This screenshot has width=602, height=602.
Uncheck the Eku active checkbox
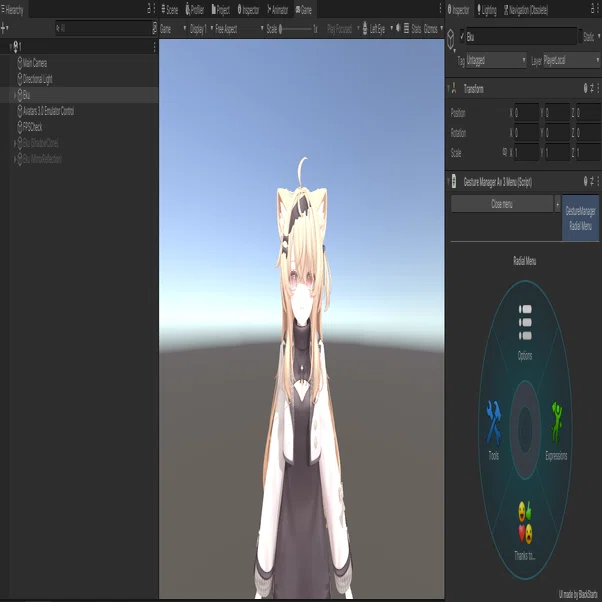click(x=462, y=36)
